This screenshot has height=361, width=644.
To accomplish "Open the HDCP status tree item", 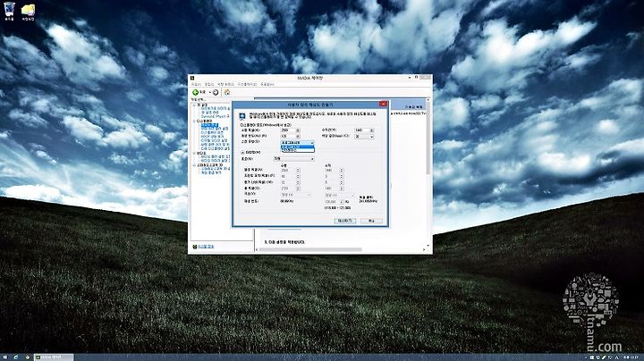I will [x=212, y=137].
